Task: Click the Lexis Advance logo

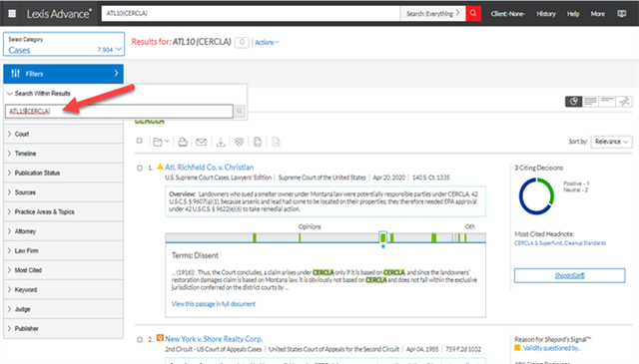Action: (59, 14)
